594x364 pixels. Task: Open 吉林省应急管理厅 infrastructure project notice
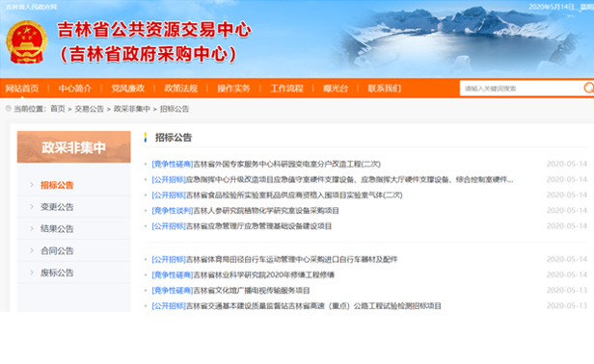(x=242, y=226)
